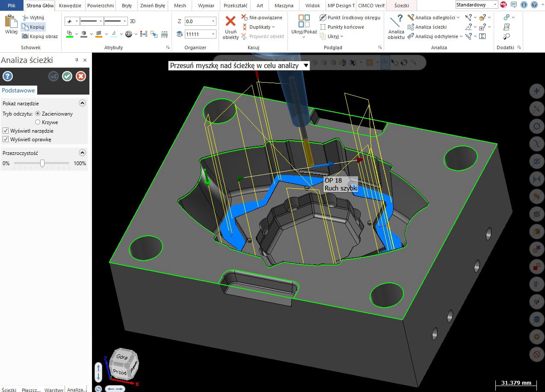
Task: Click the Usuń obiekty red X icon
Action: tap(231, 21)
